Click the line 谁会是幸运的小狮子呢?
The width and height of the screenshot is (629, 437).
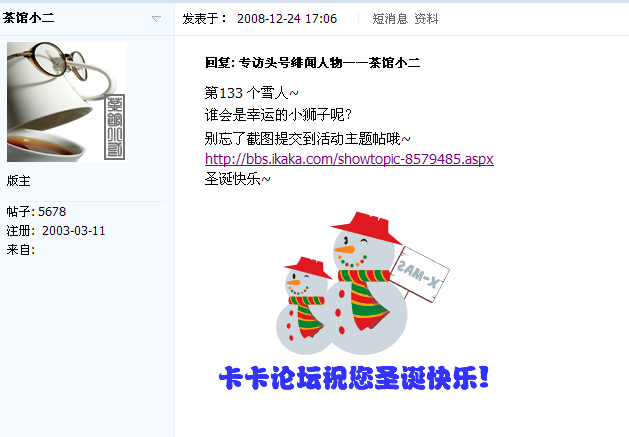tap(278, 115)
